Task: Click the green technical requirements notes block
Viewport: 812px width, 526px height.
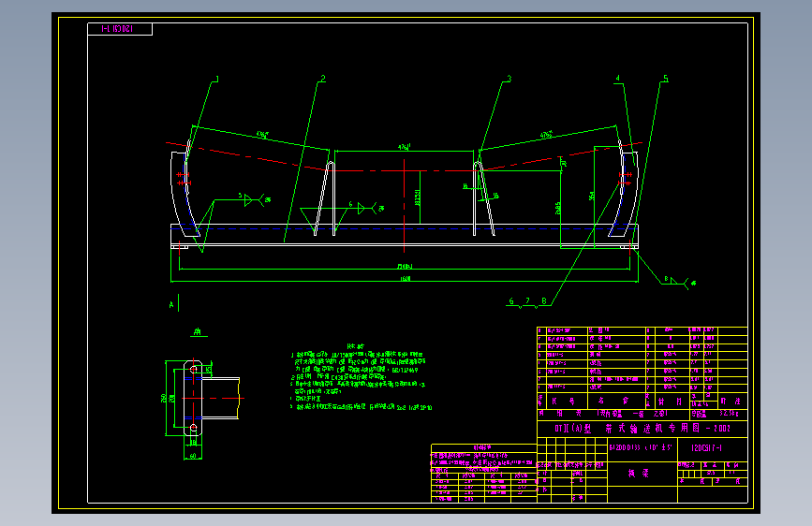Action: click(x=361, y=377)
